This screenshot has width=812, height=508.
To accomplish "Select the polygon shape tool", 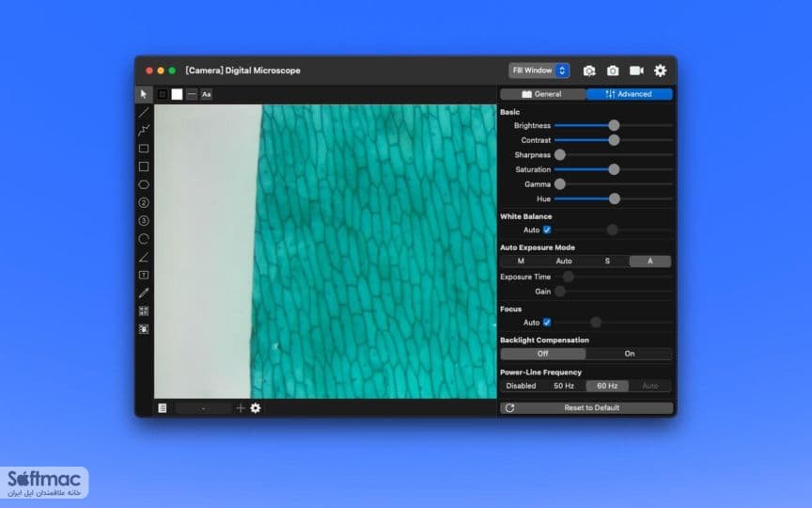I will coord(144,184).
